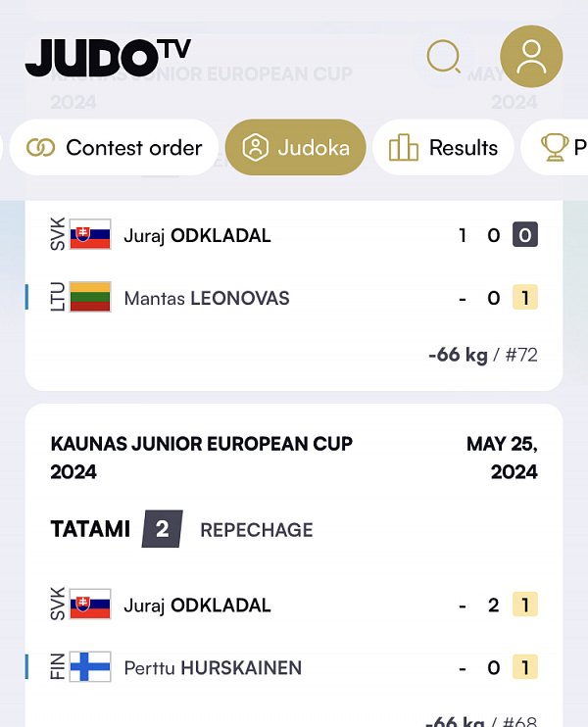Click the Results bar chart icon
Screen dimensions: 588x727
pyautogui.click(x=403, y=147)
